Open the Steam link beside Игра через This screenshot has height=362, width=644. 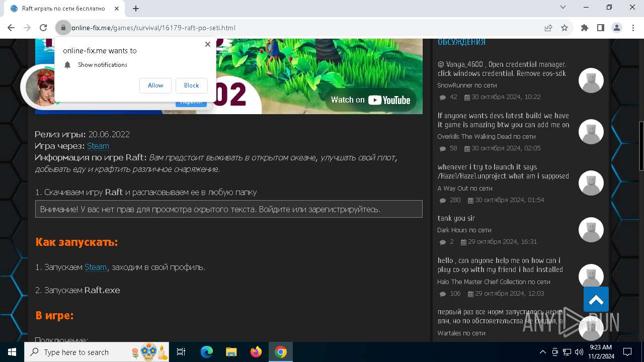(98, 146)
